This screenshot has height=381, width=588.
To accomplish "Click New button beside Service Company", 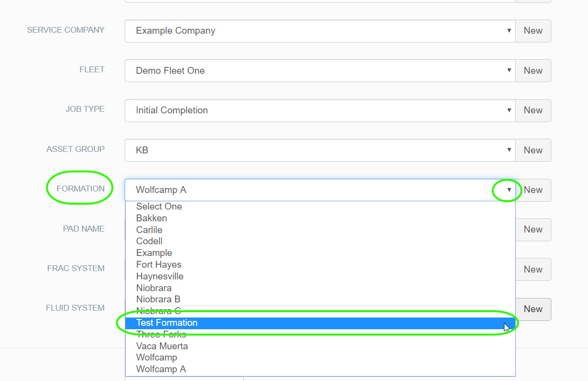I will [533, 31].
